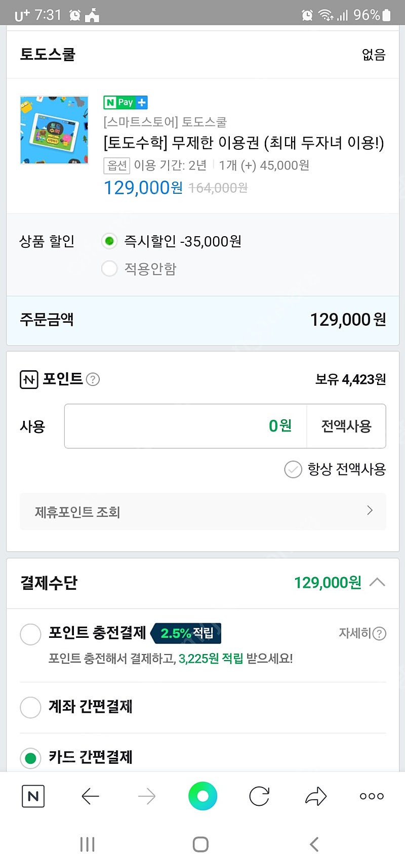Enable the 항상 전액사용 checkbox

click(293, 469)
